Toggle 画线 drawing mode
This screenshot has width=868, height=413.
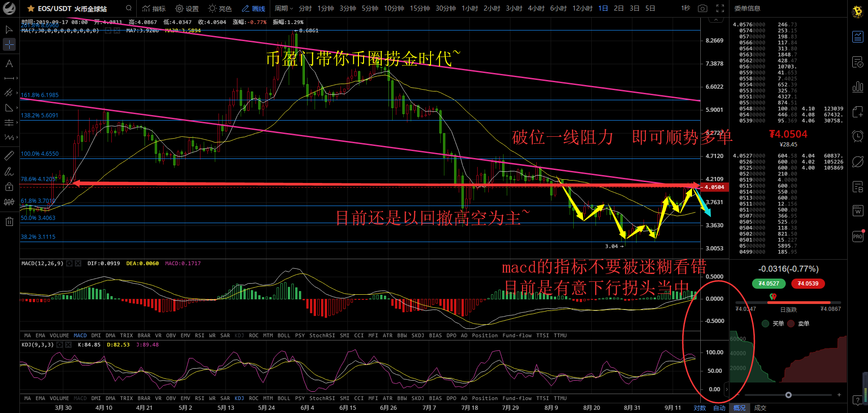point(253,9)
